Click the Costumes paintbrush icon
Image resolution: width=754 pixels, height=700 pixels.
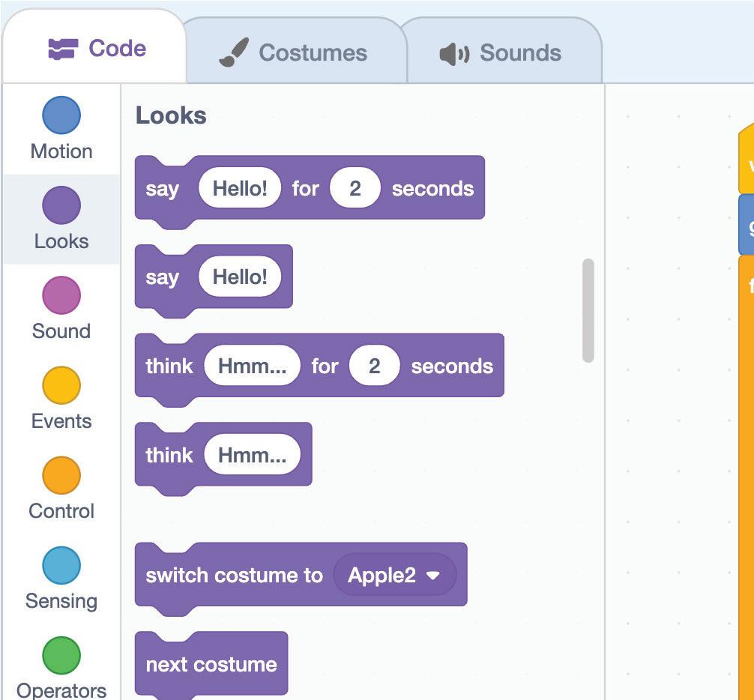(234, 53)
